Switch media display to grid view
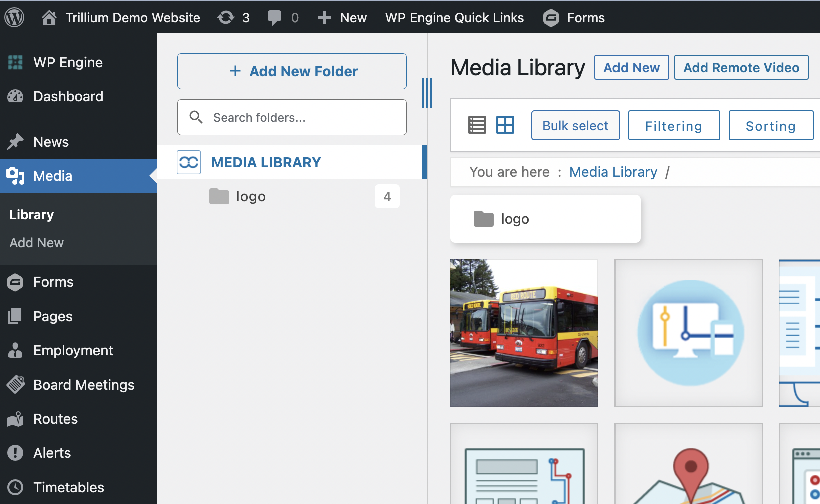 (505, 125)
